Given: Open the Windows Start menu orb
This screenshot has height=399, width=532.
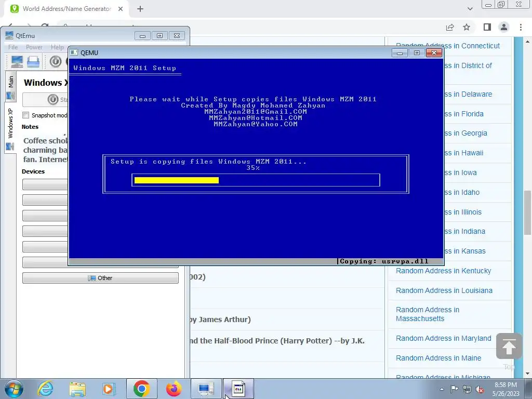Looking at the screenshot, I should click(14, 389).
